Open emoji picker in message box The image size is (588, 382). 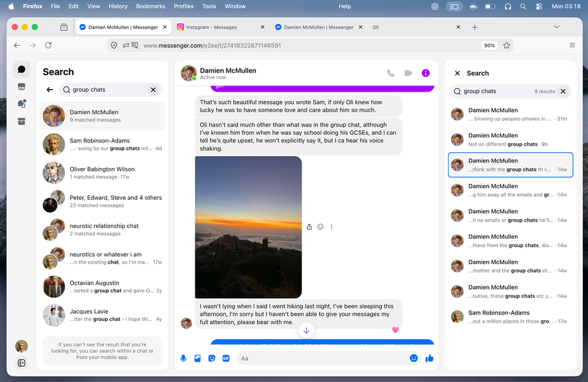point(414,358)
